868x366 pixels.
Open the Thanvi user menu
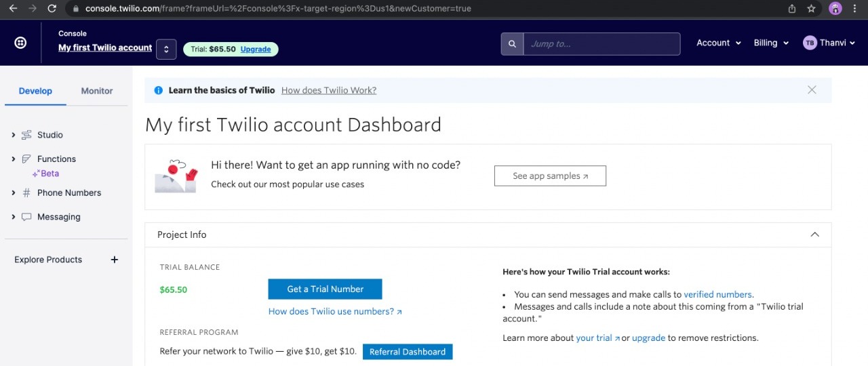[827, 43]
